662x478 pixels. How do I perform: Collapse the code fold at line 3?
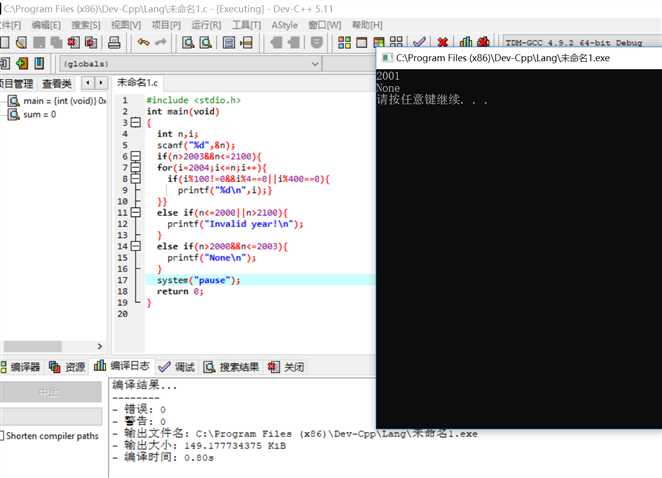(136, 122)
